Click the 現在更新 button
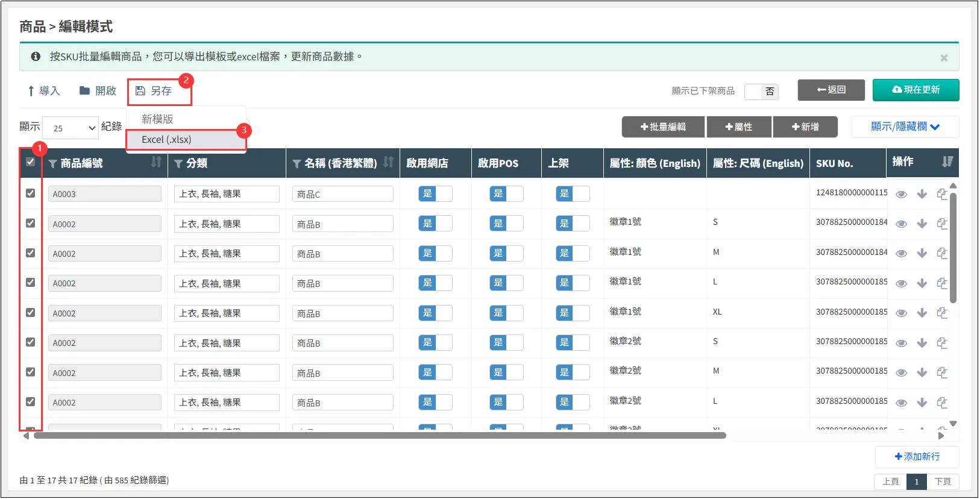The image size is (980, 499). tap(916, 90)
